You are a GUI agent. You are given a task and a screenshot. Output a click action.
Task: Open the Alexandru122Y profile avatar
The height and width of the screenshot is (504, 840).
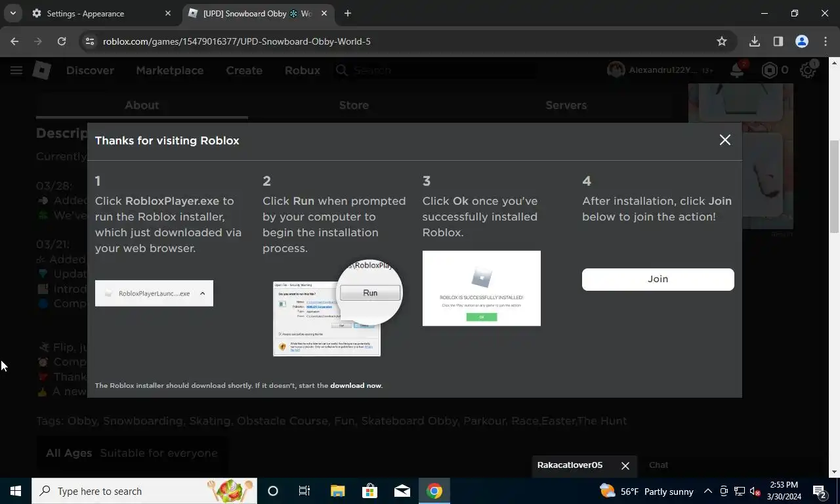click(x=616, y=70)
